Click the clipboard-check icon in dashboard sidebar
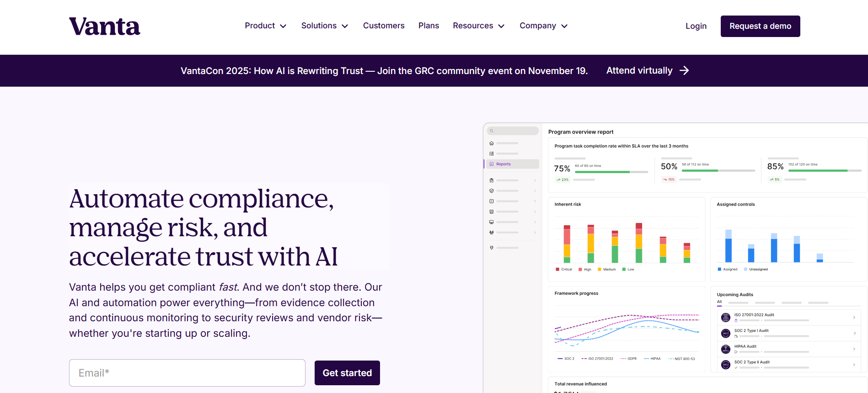This screenshot has width=868, height=393. click(x=492, y=181)
